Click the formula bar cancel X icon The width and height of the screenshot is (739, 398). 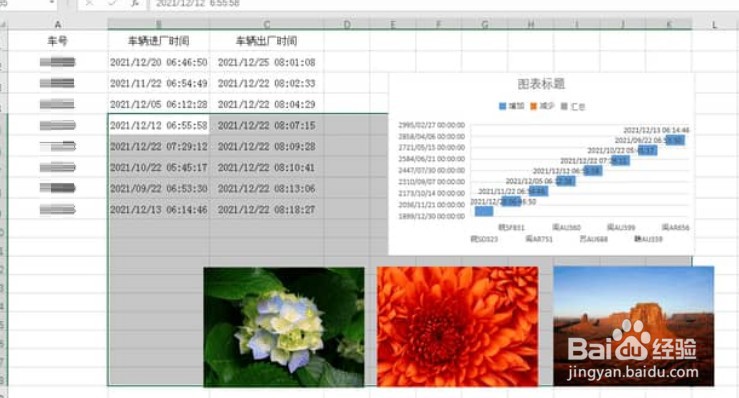[89, 3]
